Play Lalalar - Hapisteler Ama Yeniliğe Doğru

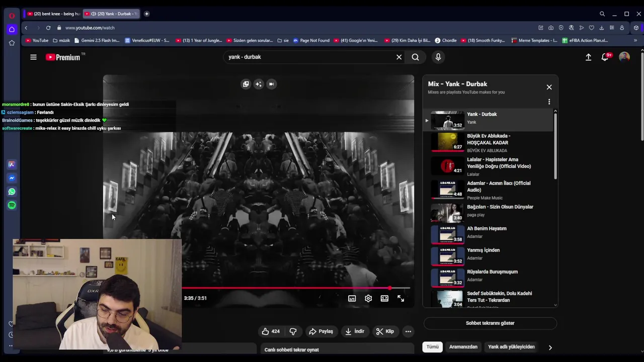tap(488, 166)
